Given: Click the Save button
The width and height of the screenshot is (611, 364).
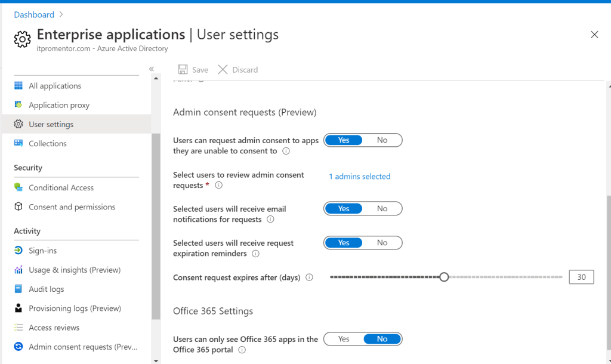Looking at the screenshot, I should [x=193, y=70].
